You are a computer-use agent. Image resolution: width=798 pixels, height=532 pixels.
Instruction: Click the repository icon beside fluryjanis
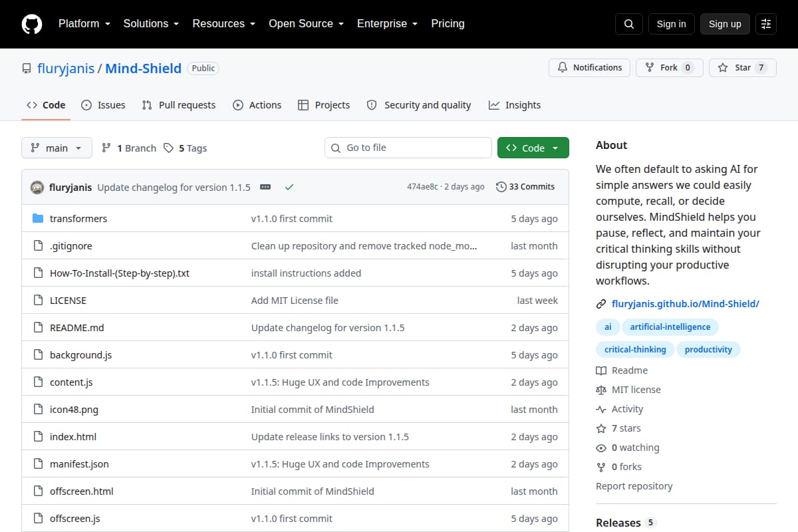[27, 68]
